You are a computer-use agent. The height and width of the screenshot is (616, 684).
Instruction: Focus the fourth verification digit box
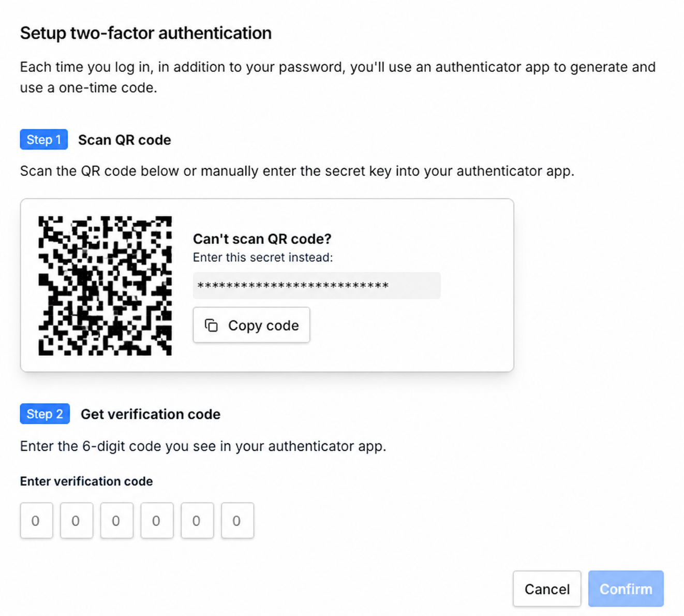coord(157,520)
